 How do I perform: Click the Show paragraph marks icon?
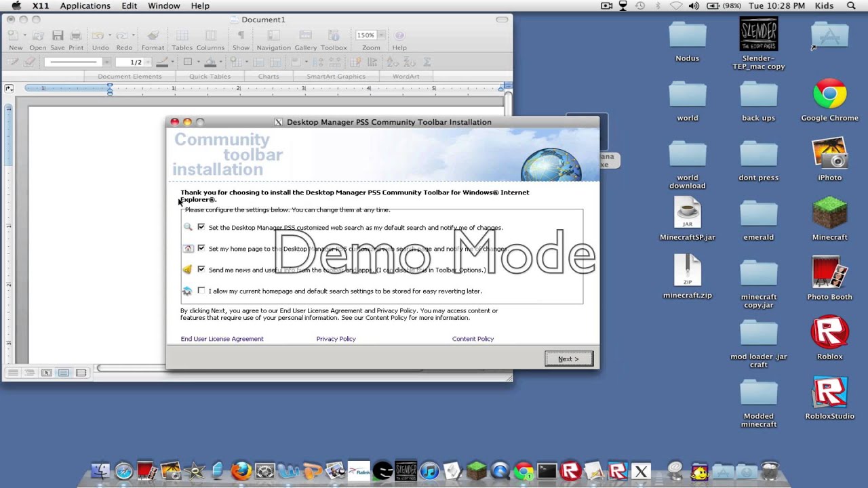tap(241, 35)
